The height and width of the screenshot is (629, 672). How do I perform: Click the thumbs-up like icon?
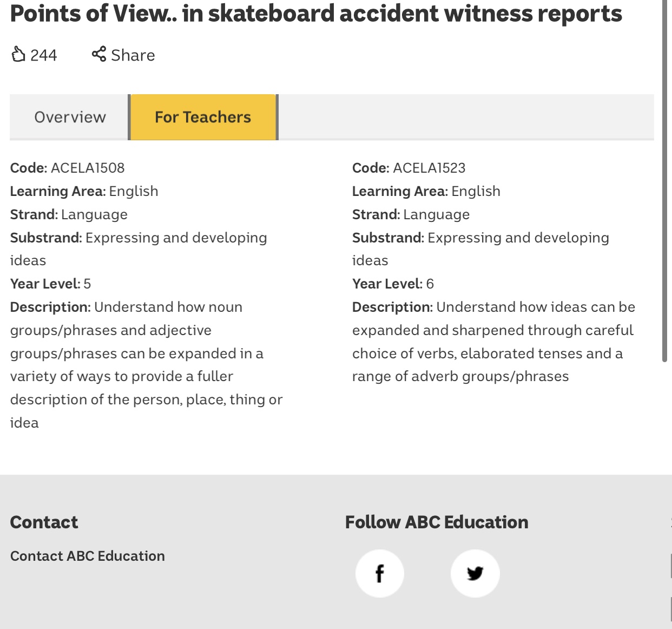point(18,55)
